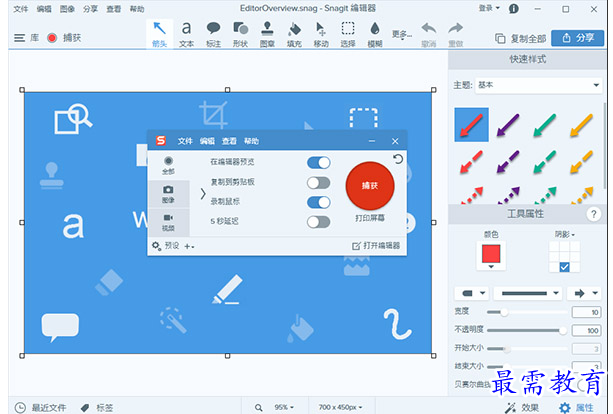The height and width of the screenshot is (414, 613).
Task: Click the Undo (撤消) arrow
Action: tap(429, 29)
